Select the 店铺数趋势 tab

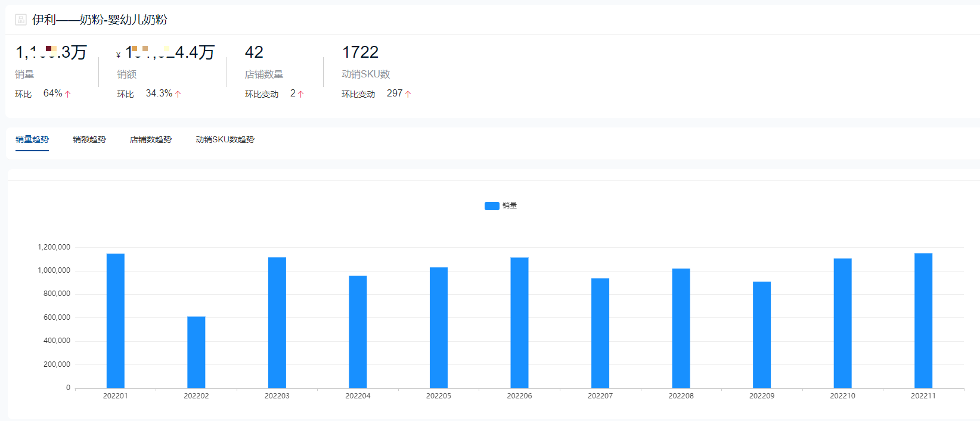pos(151,139)
